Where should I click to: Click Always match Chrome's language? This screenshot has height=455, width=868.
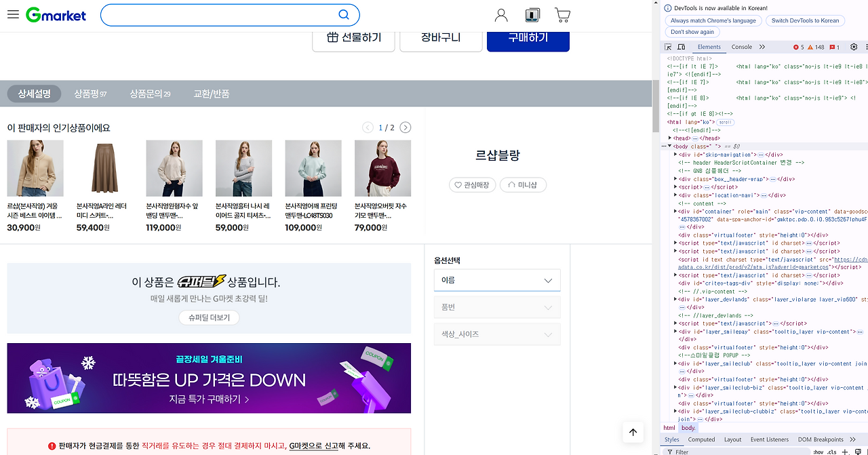click(x=713, y=20)
